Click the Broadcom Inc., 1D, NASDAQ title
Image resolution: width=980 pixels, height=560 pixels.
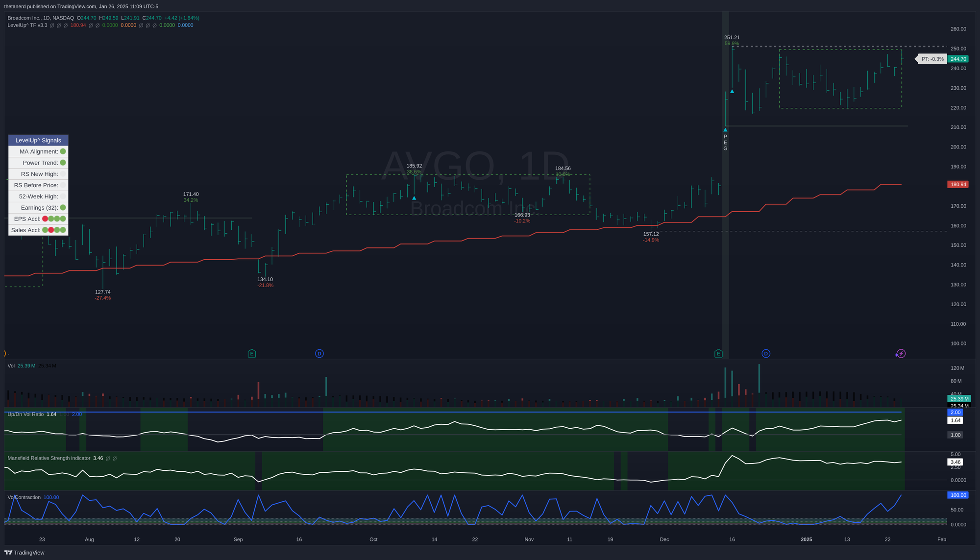41,18
